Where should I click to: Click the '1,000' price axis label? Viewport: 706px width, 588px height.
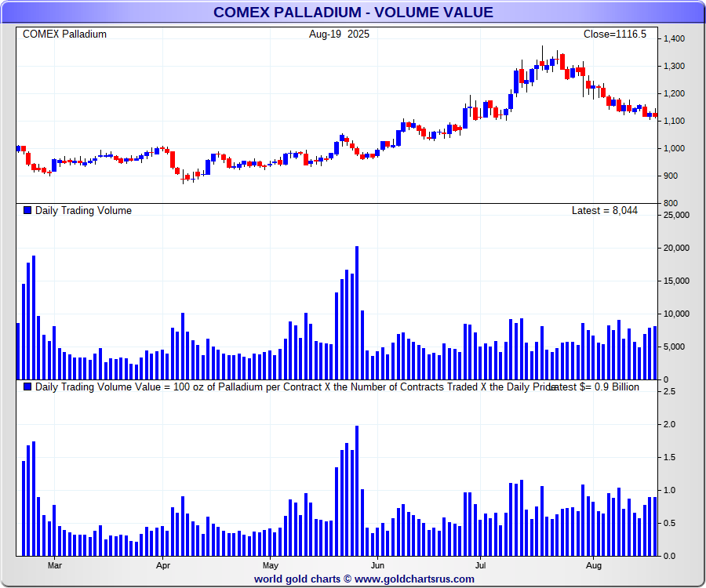[674, 148]
